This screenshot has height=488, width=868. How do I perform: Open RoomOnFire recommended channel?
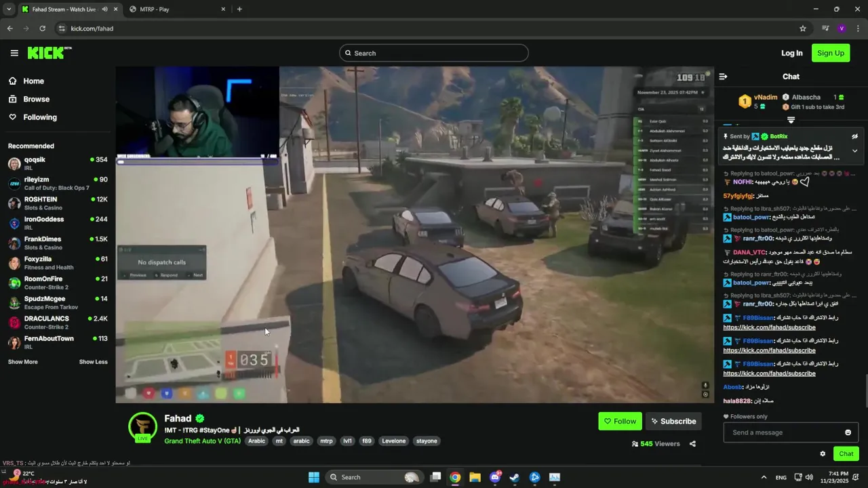point(58,283)
